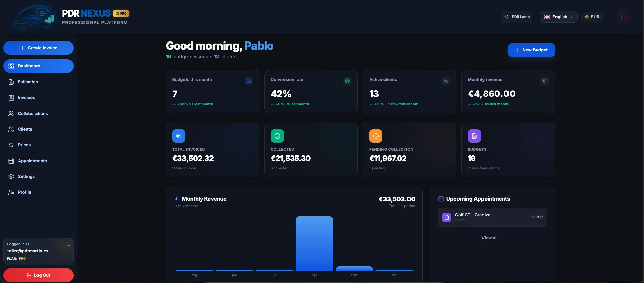644x283 pixels.
Task: Click the 22 dic appointment date
Action: (x=537, y=217)
